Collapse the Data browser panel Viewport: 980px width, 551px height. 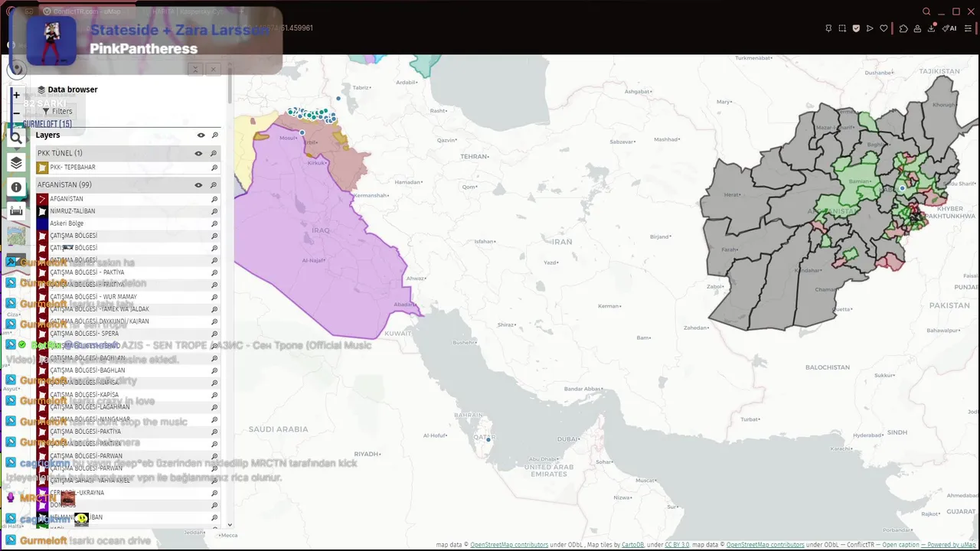pos(195,70)
